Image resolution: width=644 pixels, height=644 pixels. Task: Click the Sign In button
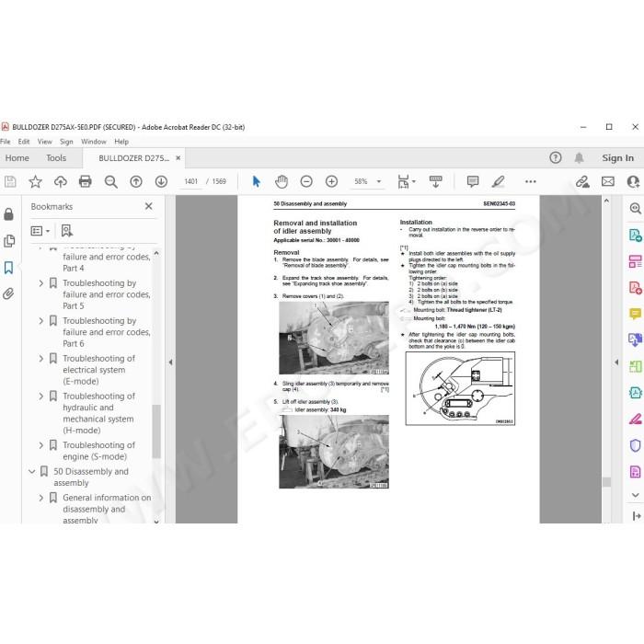(617, 158)
